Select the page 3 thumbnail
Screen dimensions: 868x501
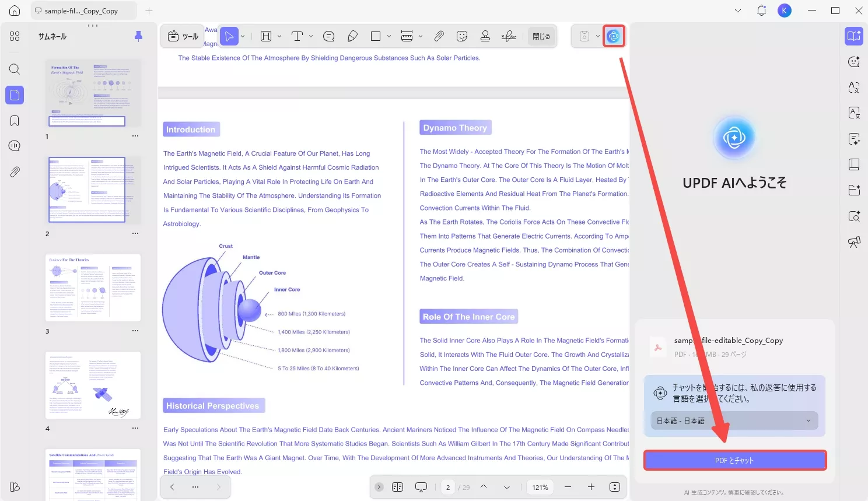click(x=93, y=288)
